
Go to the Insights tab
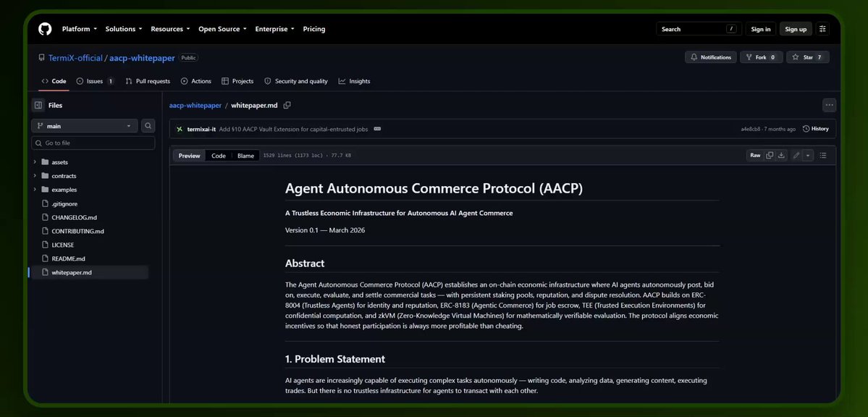[354, 81]
